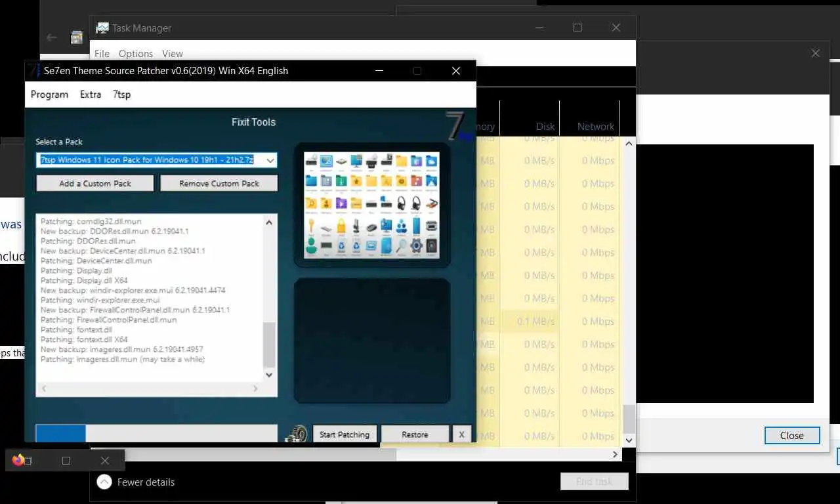Click Remove Custom Pack button
The image size is (840, 504).
coord(219,183)
